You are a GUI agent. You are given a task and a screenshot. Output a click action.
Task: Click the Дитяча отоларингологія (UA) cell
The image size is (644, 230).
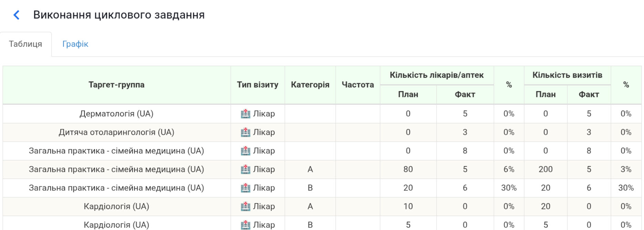point(116,132)
